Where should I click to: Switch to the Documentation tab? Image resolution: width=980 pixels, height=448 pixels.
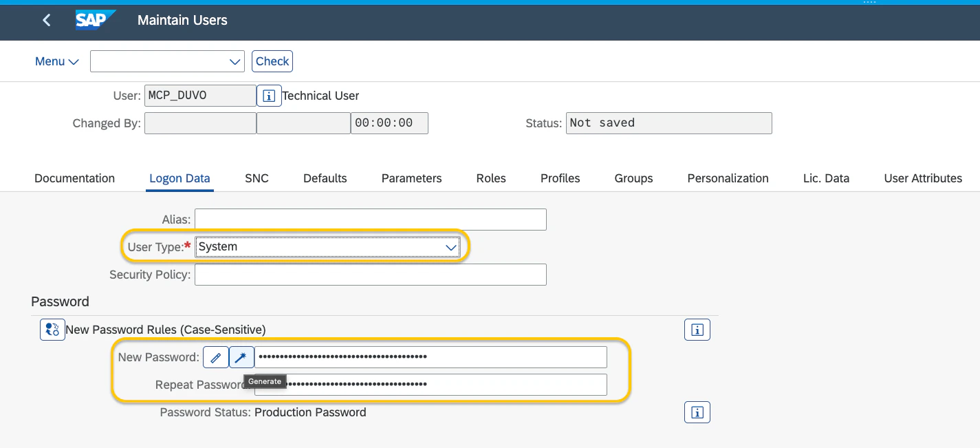point(74,178)
